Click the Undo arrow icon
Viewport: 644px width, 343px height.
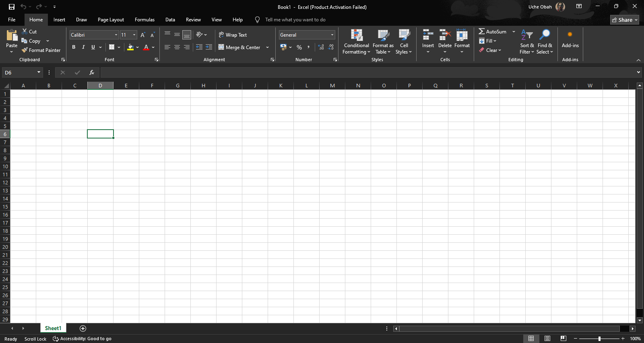coord(23,7)
